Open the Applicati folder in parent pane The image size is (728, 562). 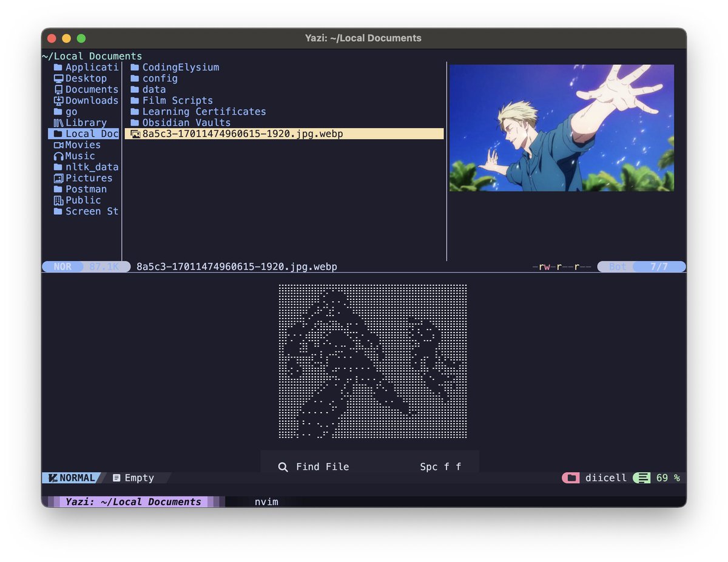click(x=86, y=67)
